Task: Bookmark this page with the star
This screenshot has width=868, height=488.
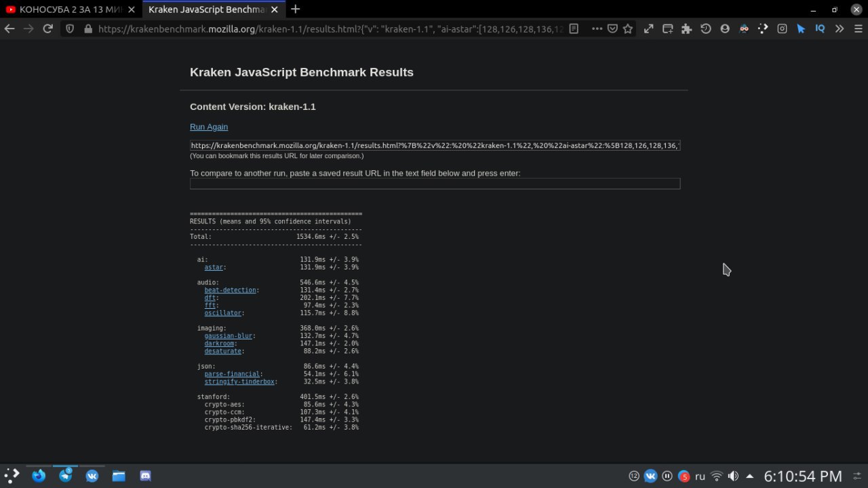Action: pos(628,29)
